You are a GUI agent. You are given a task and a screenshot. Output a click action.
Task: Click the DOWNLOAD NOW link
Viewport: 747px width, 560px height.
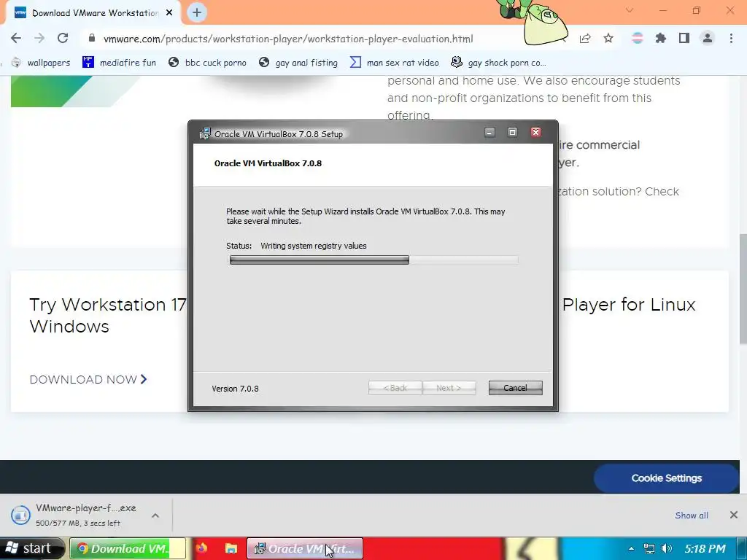pyautogui.click(x=88, y=379)
